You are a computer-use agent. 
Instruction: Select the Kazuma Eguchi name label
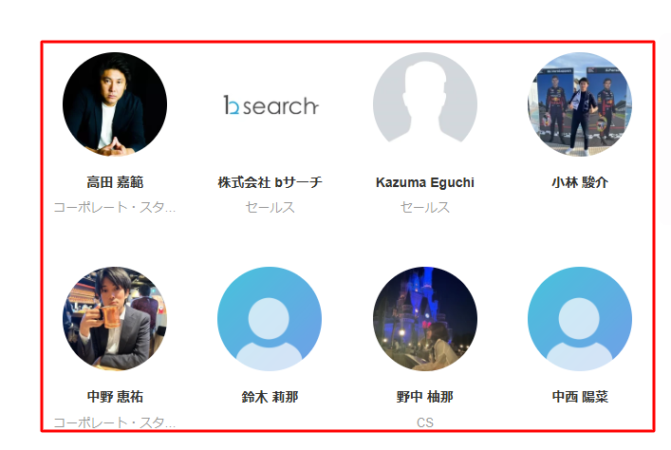point(425,183)
